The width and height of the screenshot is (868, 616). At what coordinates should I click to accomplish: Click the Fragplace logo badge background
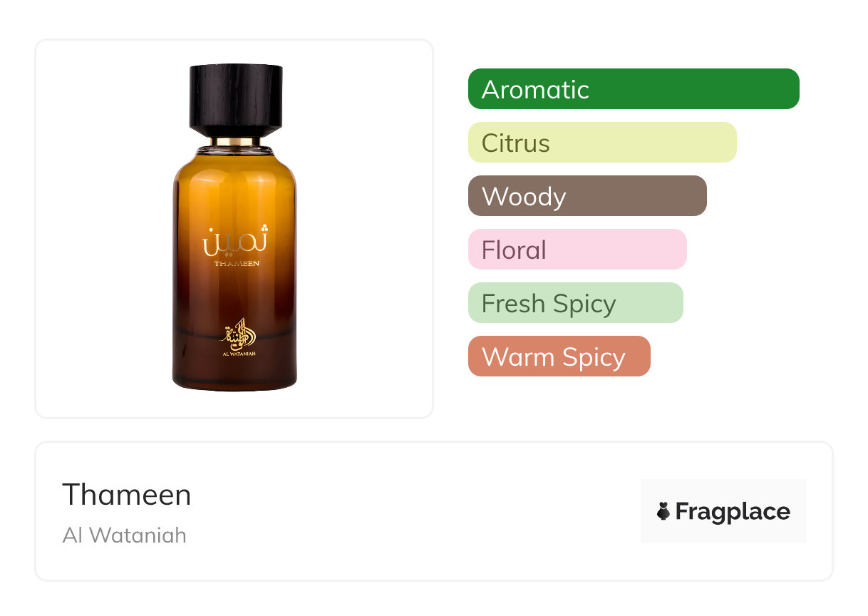click(723, 511)
